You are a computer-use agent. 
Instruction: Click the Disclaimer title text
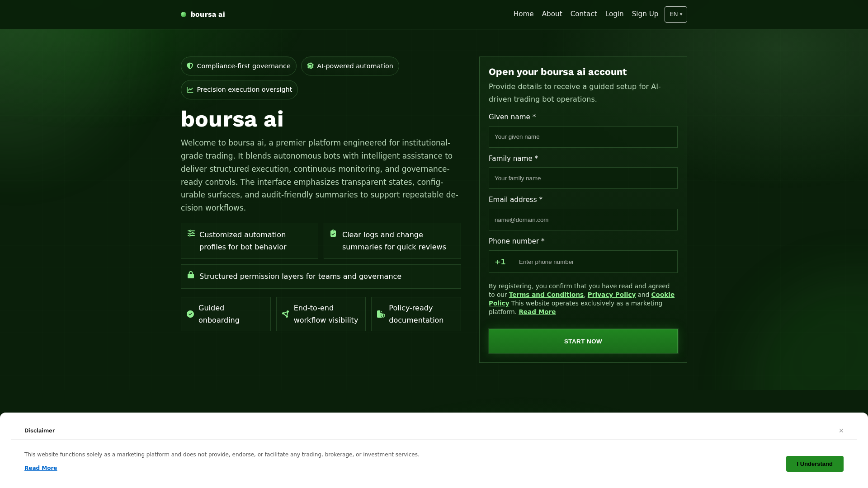click(x=40, y=431)
